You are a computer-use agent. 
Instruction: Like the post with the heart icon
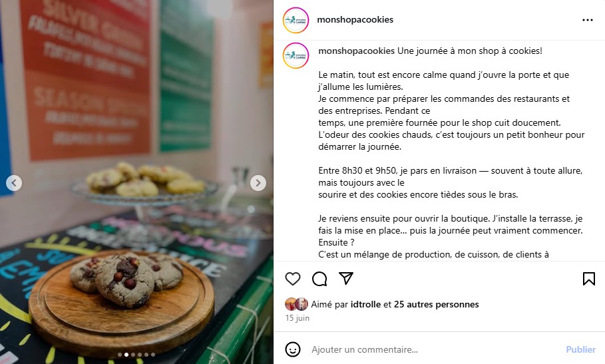click(292, 278)
